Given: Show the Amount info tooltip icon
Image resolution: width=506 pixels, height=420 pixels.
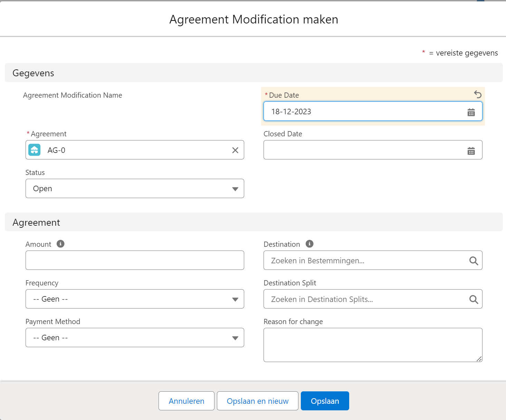Looking at the screenshot, I should [60, 244].
